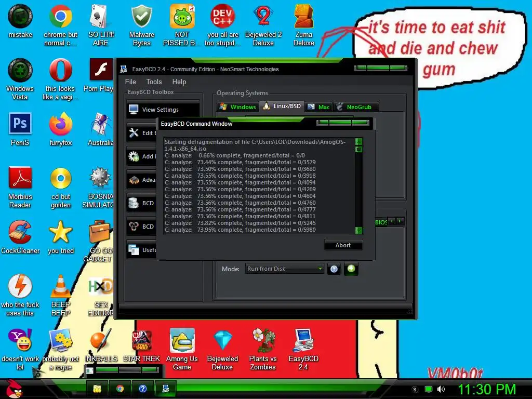532x399 pixels.
Task: Open the STAR TREK desktop icon
Action: [141, 345]
